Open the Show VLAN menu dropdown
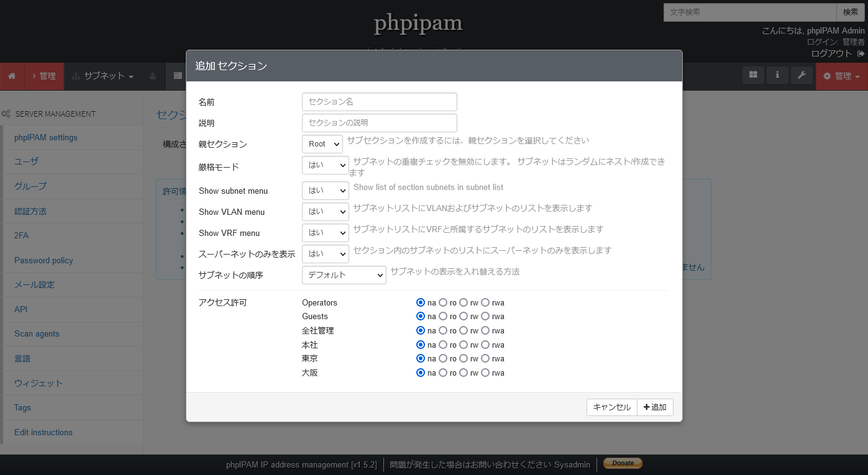The image size is (868, 475). pyautogui.click(x=326, y=212)
